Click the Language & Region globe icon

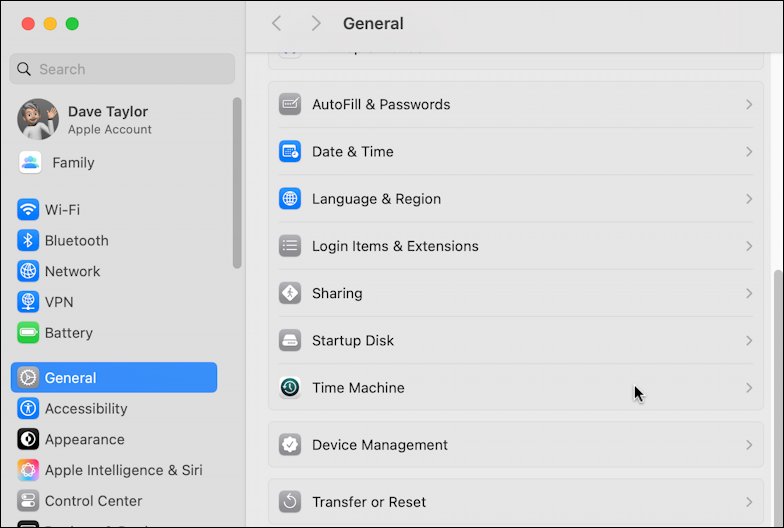(x=290, y=198)
